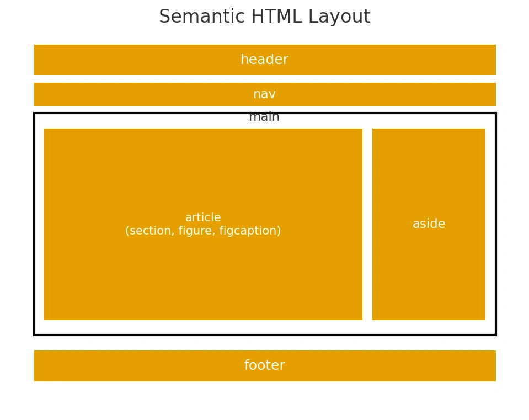This screenshot has height=420, width=529.
Task: Click the 'aside' label text
Action: (429, 224)
